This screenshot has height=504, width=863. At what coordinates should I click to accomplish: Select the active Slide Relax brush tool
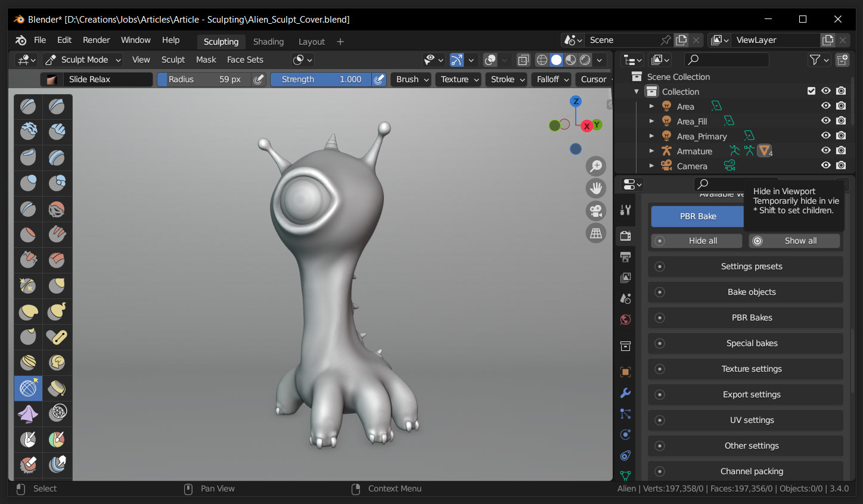pyautogui.click(x=28, y=388)
